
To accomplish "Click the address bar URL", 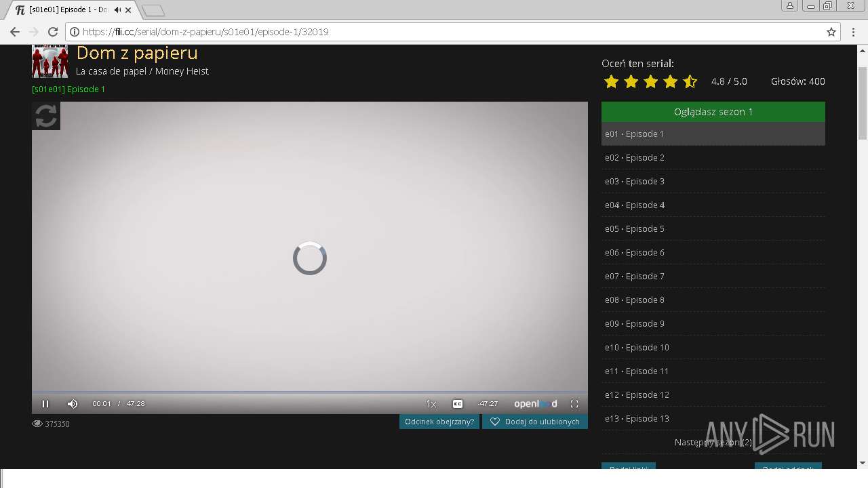I will coord(205,32).
